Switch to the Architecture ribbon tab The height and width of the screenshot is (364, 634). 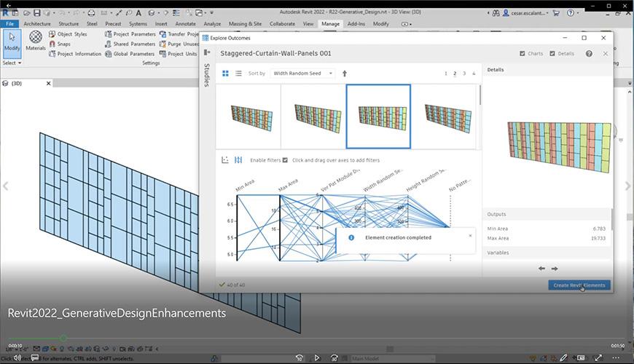(37, 24)
